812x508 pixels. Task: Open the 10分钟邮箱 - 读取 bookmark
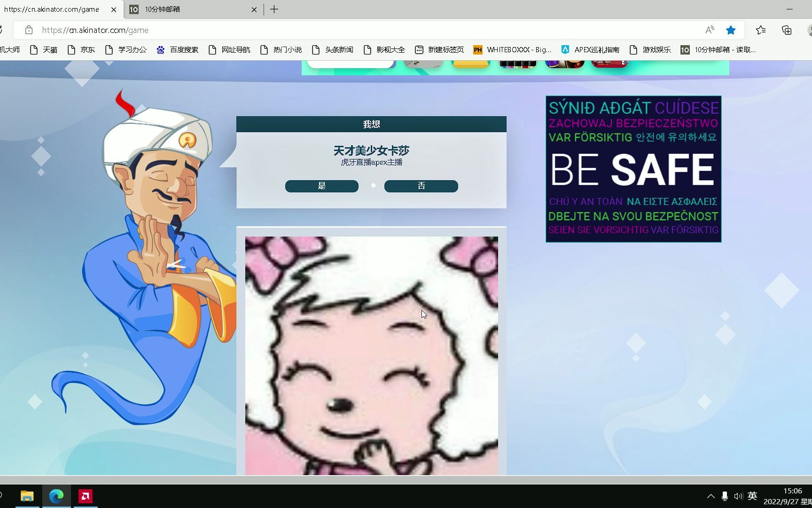(718, 49)
